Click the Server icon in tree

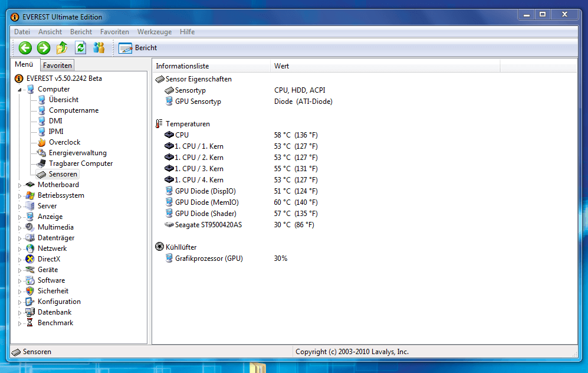(x=30, y=206)
